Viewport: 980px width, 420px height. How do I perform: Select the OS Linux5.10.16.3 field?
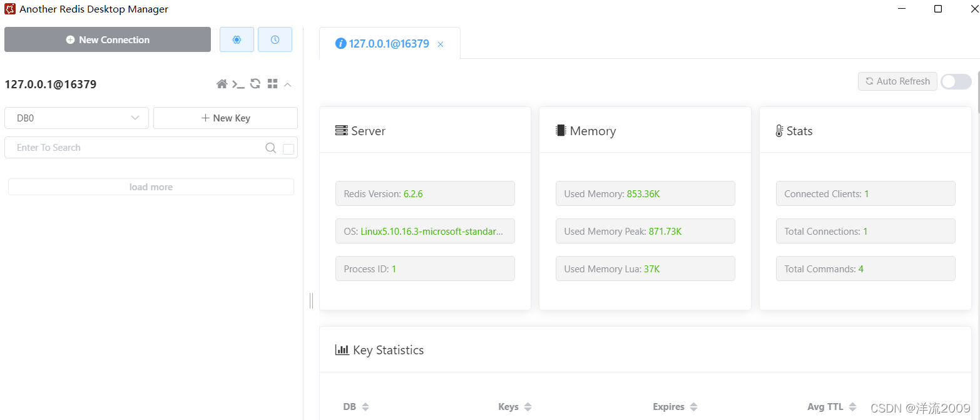point(425,231)
